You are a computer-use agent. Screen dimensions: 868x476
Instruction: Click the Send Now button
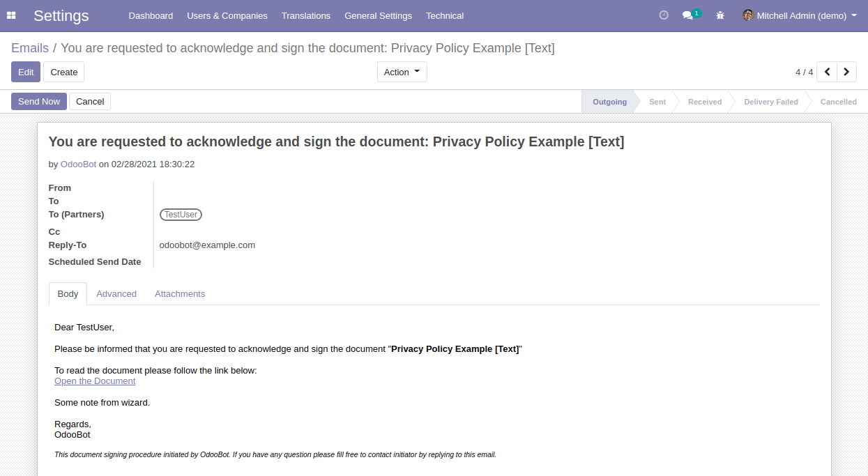coord(38,101)
